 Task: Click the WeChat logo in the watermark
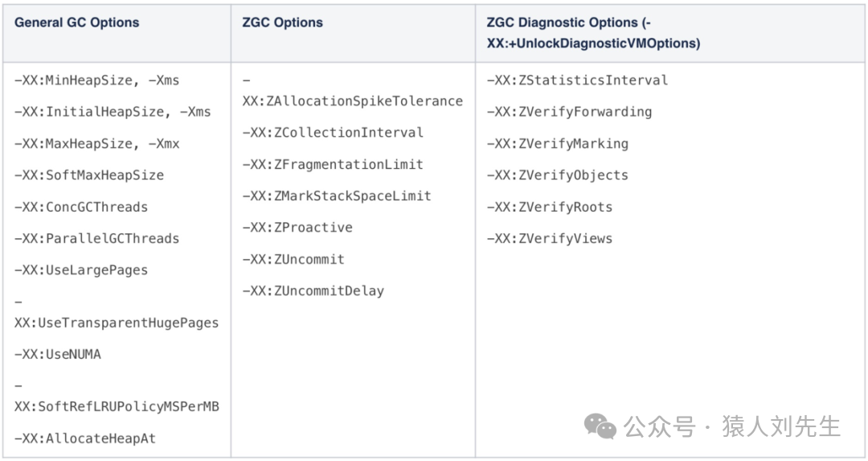tap(600, 426)
